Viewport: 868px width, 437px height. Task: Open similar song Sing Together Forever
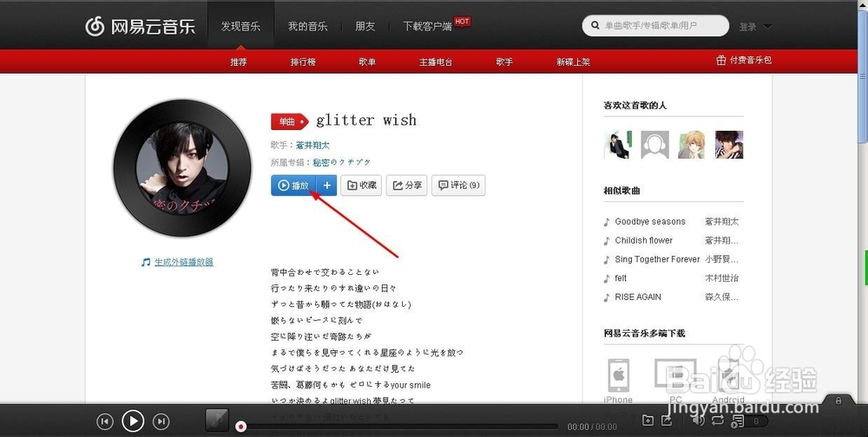[657, 259]
